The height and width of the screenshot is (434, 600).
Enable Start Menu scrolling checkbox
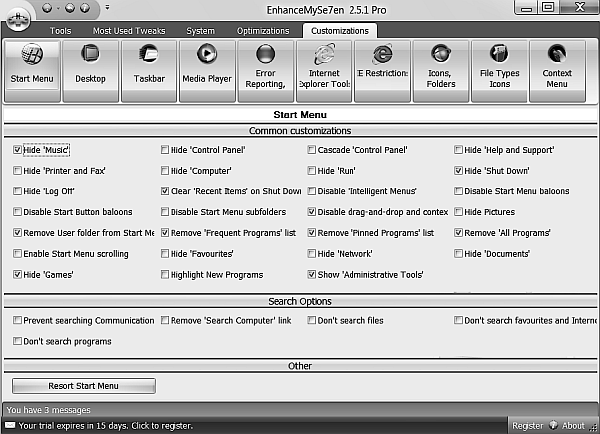(x=17, y=254)
